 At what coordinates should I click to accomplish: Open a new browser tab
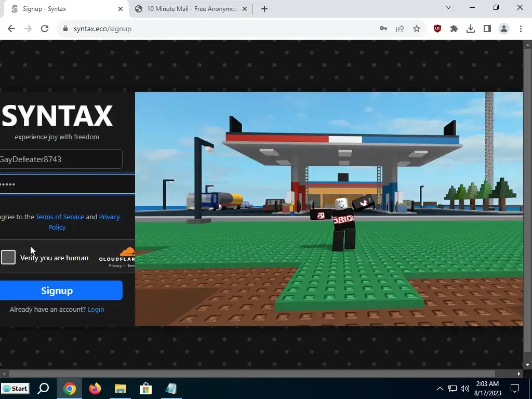(x=264, y=9)
